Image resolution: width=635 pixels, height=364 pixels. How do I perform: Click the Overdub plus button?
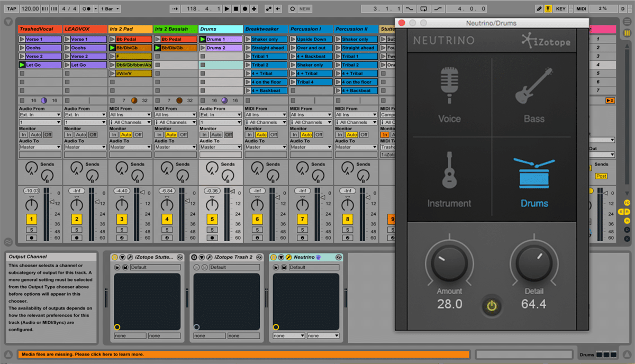click(x=255, y=9)
